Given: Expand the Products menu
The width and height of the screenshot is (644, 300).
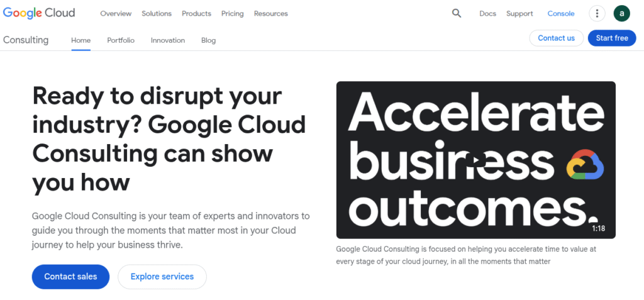Looking at the screenshot, I should 196,14.
